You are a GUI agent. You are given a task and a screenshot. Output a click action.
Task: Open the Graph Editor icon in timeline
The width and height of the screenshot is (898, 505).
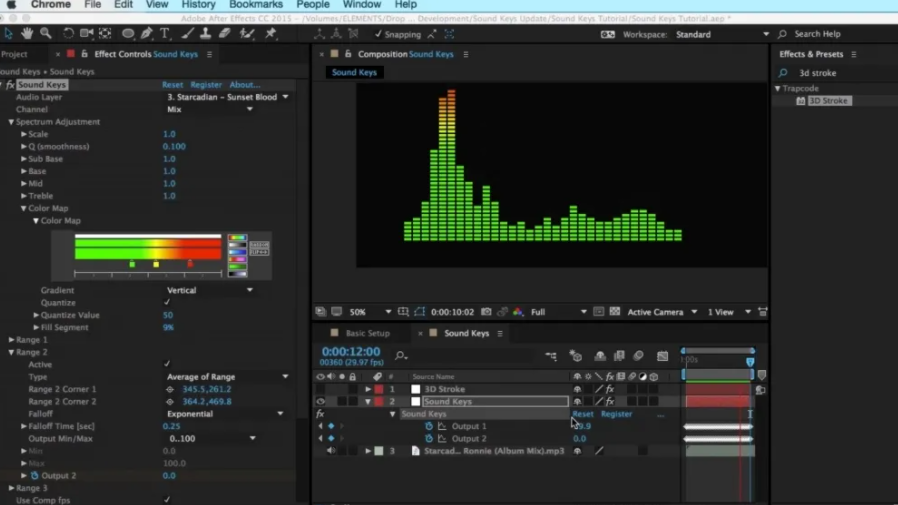(x=663, y=356)
